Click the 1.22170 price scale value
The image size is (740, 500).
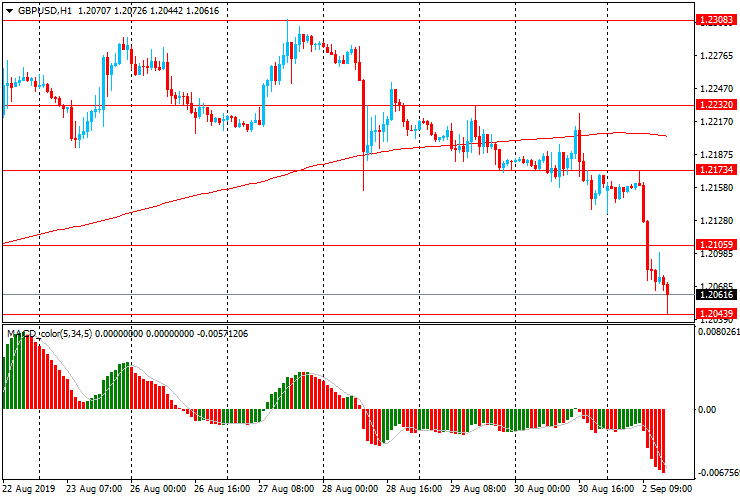pyautogui.click(x=717, y=122)
